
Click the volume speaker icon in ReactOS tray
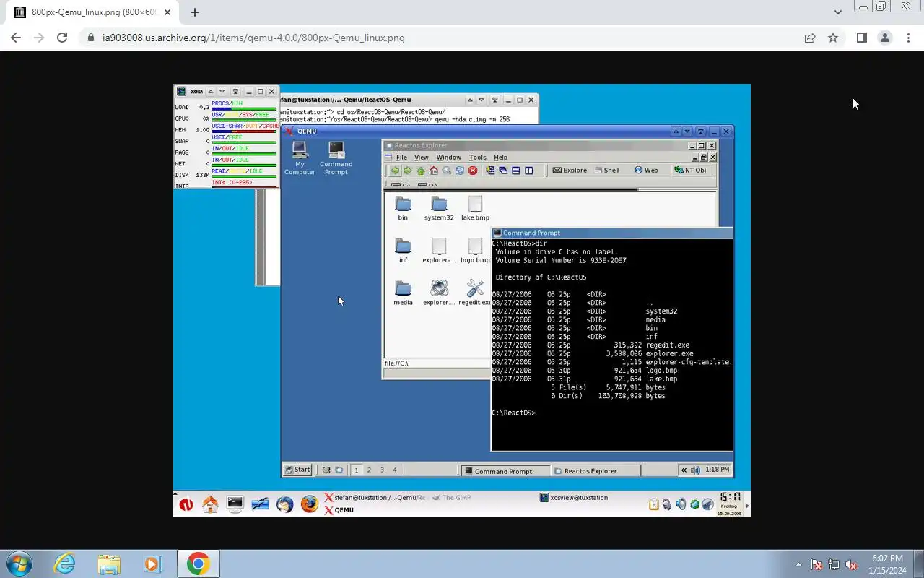click(695, 470)
